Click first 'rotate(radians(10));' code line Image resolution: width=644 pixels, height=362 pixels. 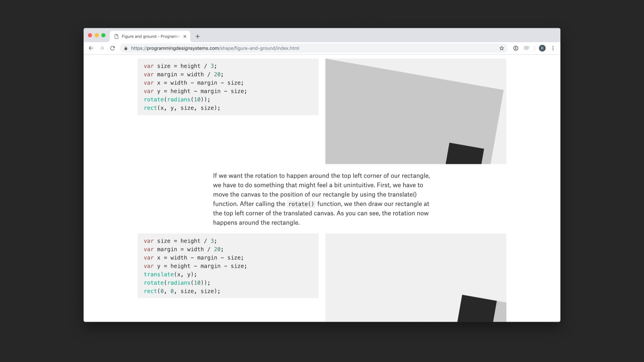pyautogui.click(x=177, y=100)
